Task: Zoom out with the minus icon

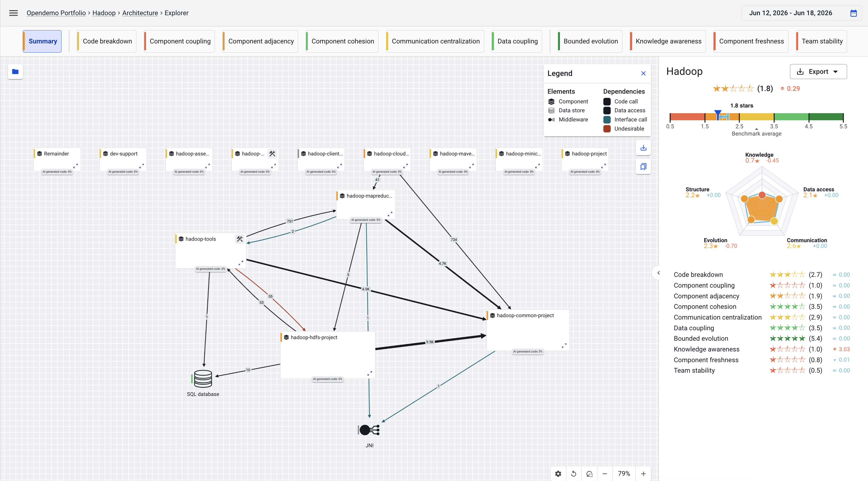Action: click(604, 474)
